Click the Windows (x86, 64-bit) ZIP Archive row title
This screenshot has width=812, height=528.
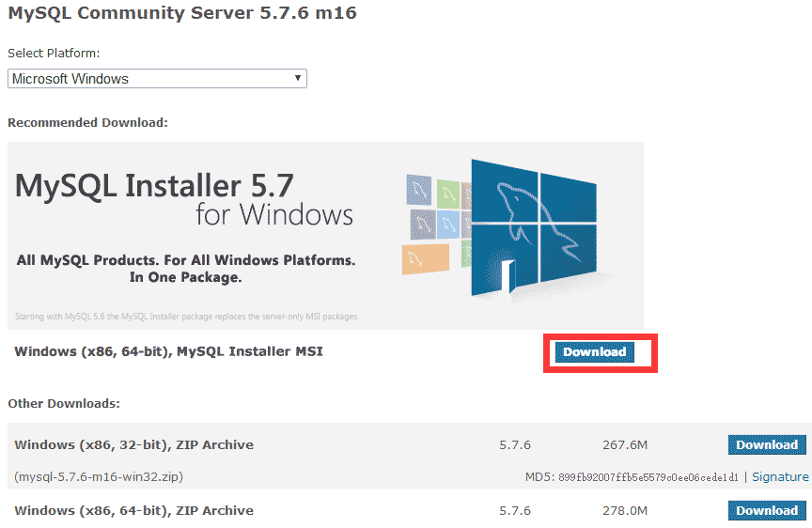[134, 511]
